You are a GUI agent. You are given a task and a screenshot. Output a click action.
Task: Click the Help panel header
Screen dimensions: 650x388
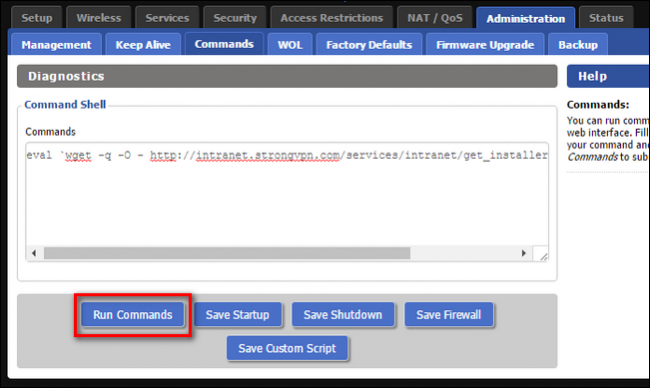point(608,76)
